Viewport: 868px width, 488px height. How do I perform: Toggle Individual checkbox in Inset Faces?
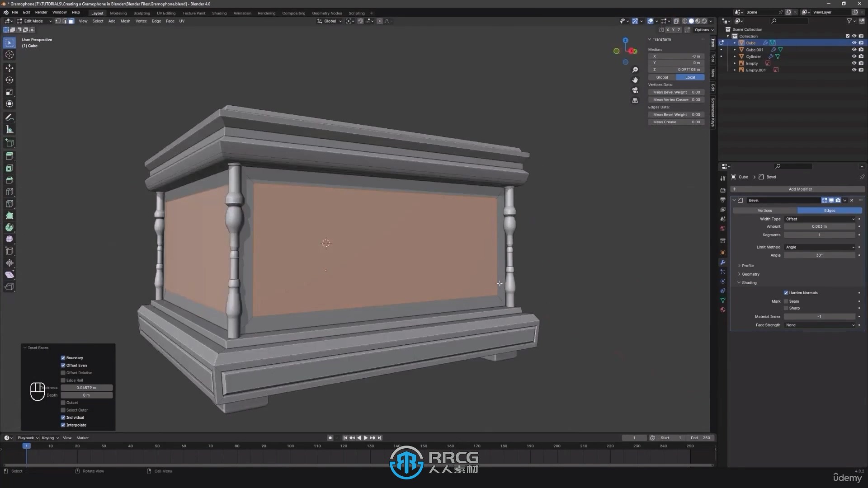63,417
